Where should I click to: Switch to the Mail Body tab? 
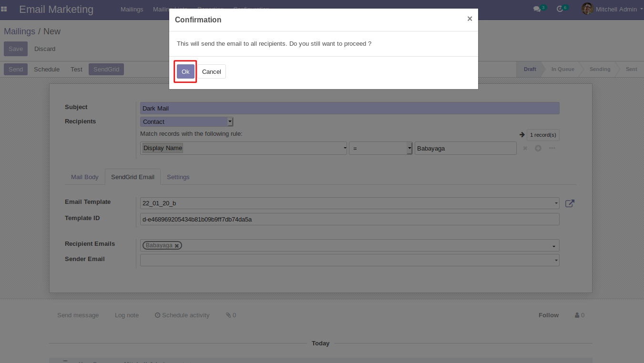(85, 177)
